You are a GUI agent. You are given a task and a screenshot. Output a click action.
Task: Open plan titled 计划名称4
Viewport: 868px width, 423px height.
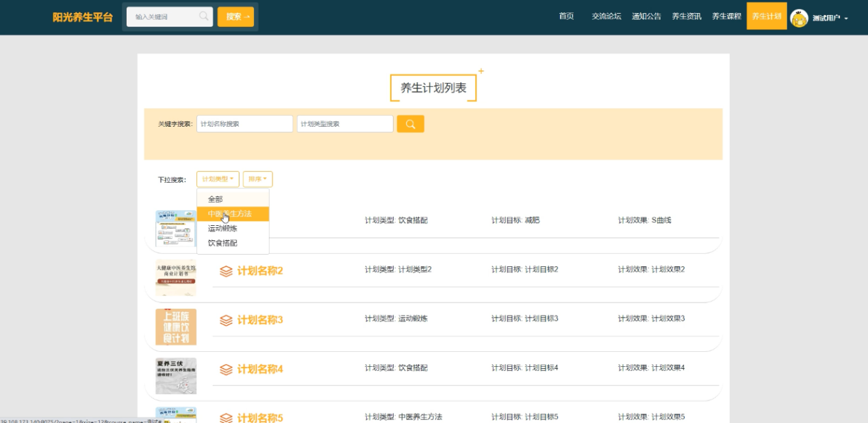pyautogui.click(x=260, y=370)
